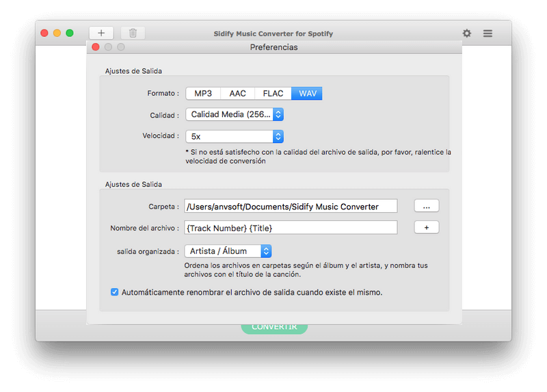Click the trash delete icon in toolbar
Screen dimensions: 547x392
click(133, 33)
